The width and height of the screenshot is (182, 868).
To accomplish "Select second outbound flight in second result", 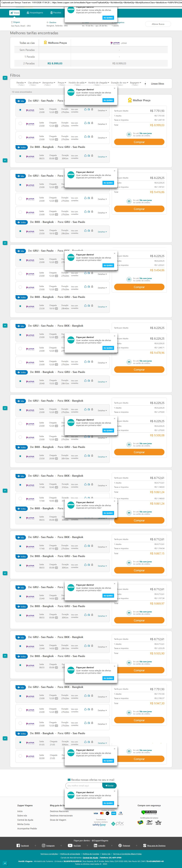I will click(20, 198).
